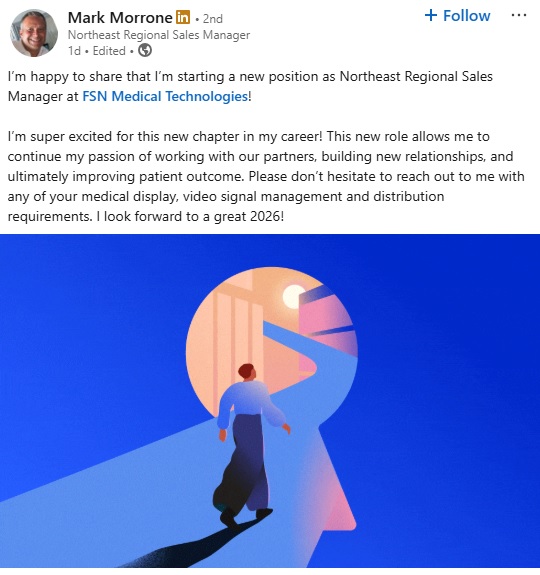
Task: Click the Edited label on the post
Action: click(109, 51)
